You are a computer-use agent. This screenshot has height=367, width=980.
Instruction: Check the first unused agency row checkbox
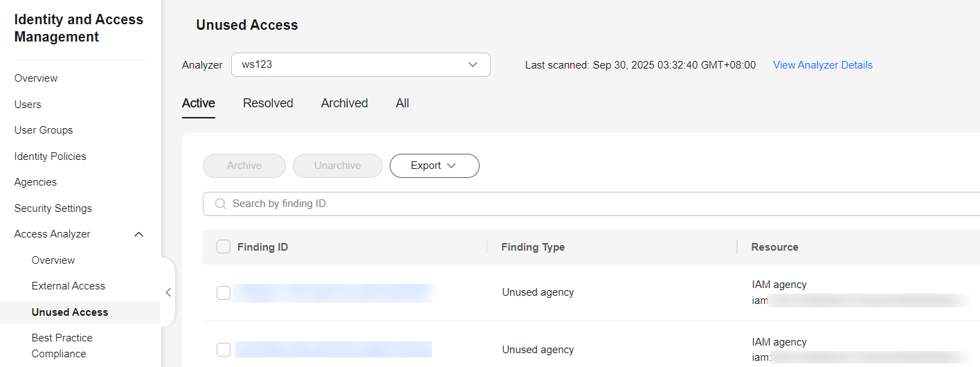[224, 293]
